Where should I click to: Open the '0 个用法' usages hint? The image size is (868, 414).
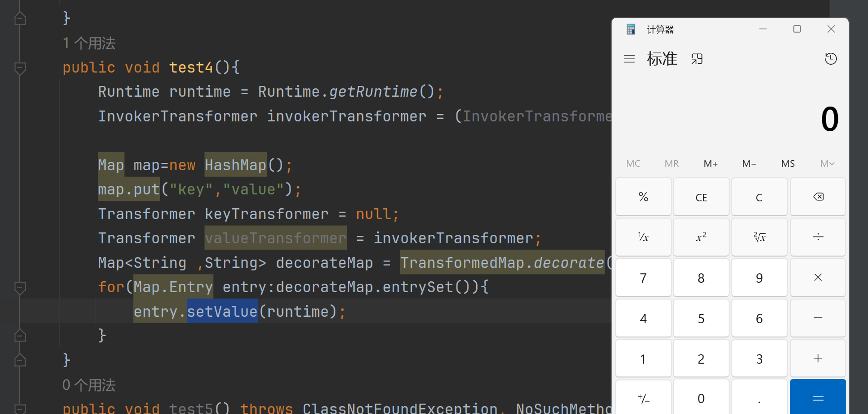89,385
